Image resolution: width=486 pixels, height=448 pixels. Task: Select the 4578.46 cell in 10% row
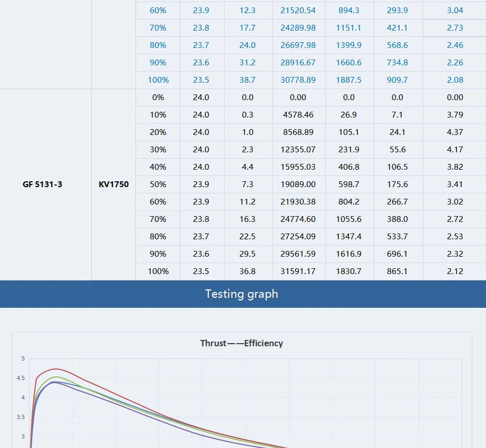[x=298, y=115]
